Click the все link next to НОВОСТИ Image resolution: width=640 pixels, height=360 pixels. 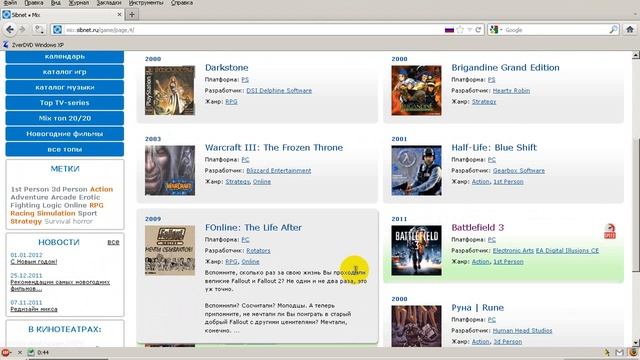coord(113,242)
